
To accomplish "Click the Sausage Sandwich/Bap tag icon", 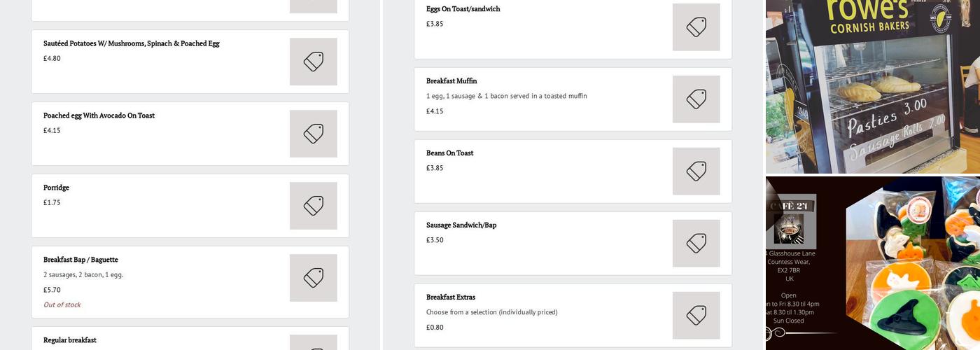I will pyautogui.click(x=696, y=244).
